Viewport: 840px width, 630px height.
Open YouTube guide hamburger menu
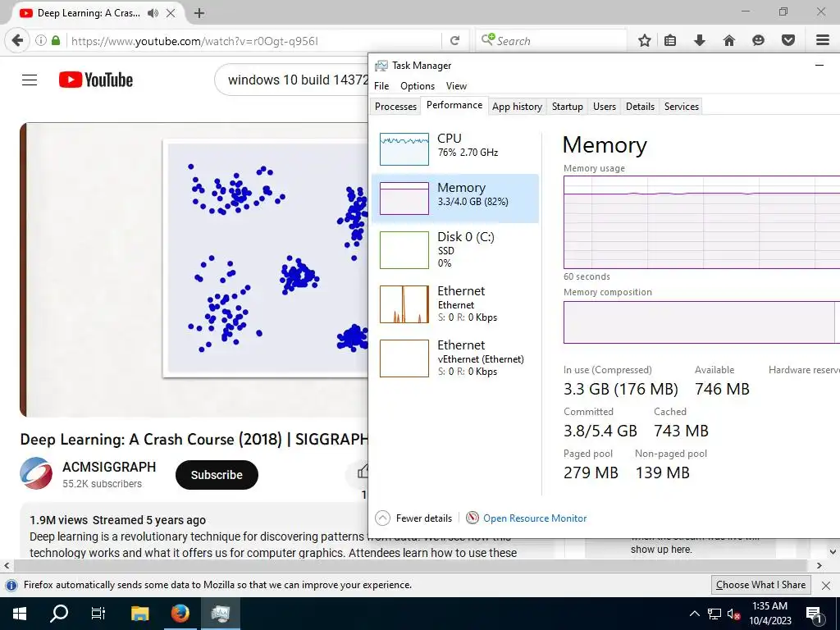(30, 80)
